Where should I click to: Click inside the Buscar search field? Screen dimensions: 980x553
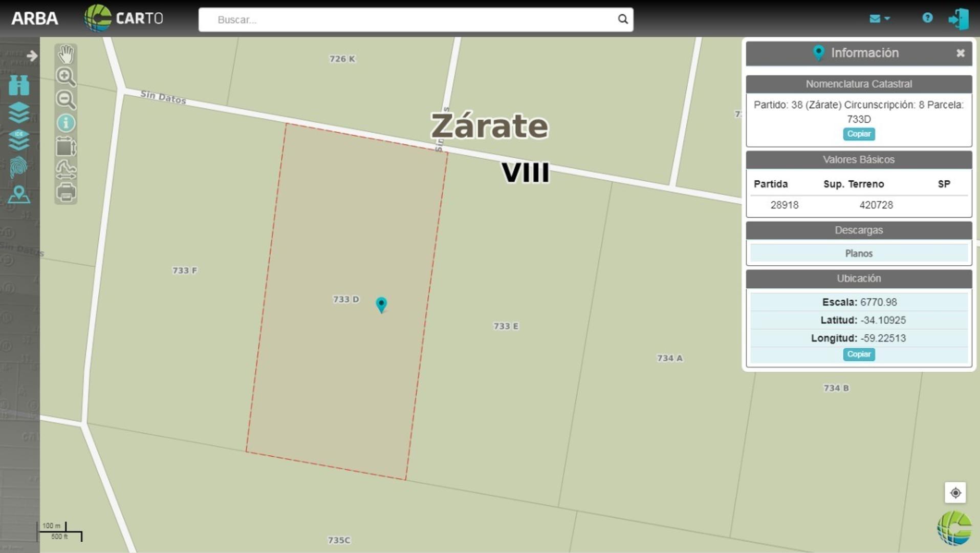[409, 19]
